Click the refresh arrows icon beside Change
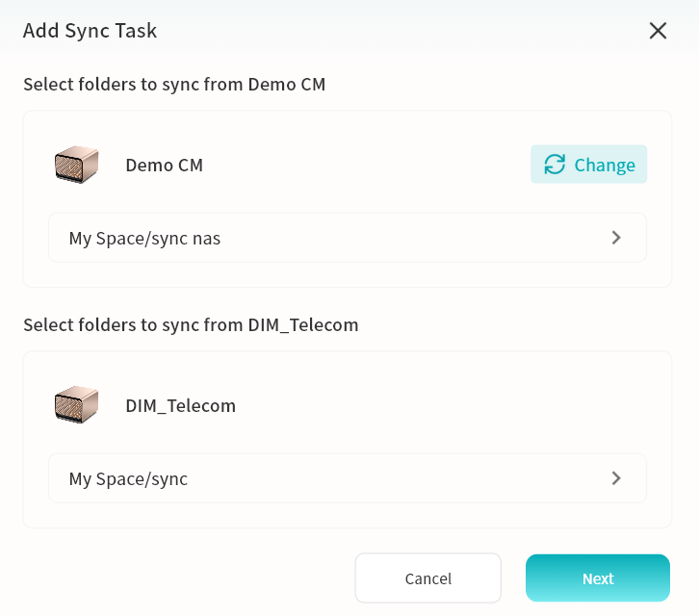The height and width of the screenshot is (616, 699). coord(555,165)
